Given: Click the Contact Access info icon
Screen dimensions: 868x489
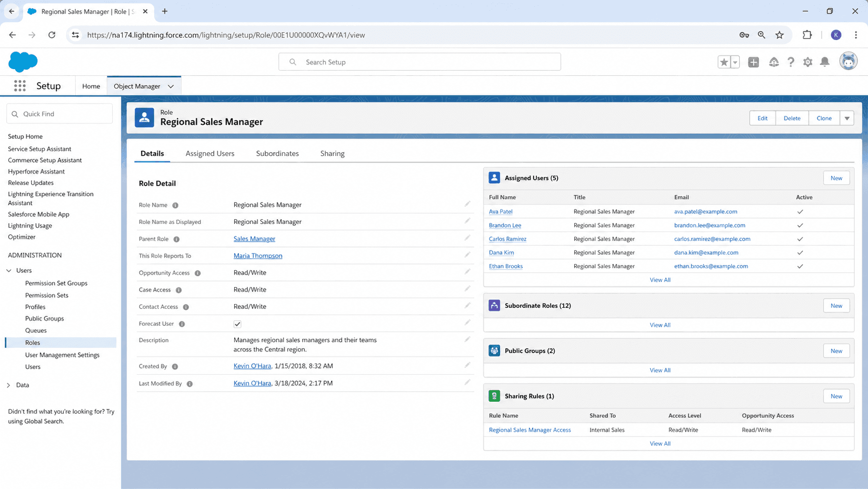Looking at the screenshot, I should coord(186,307).
